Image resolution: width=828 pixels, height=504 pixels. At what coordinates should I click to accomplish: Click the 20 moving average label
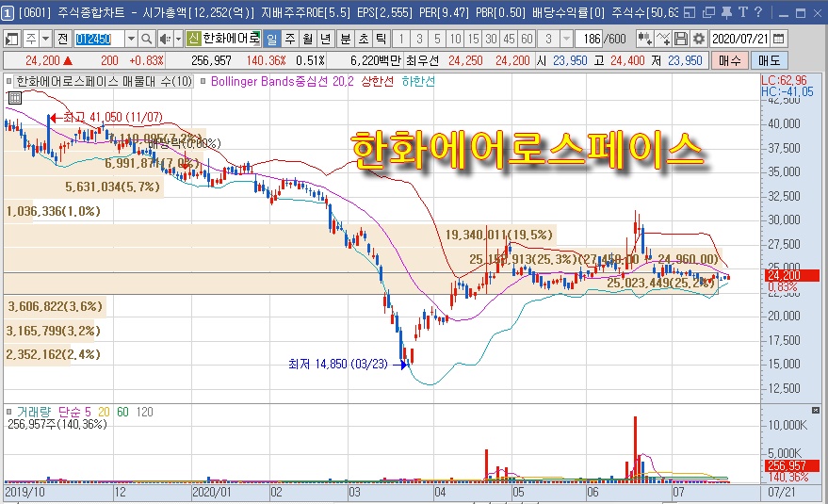click(x=104, y=412)
